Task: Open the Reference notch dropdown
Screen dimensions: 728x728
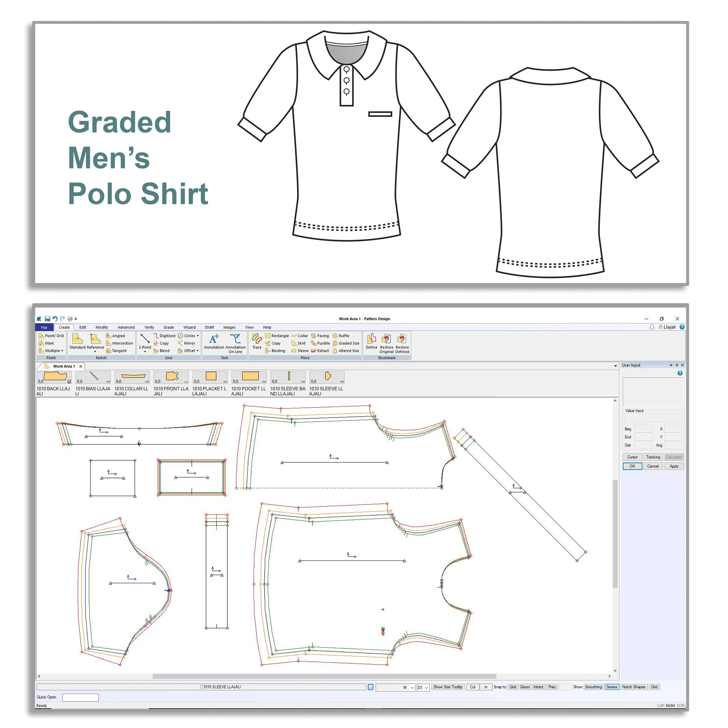Action: (x=95, y=352)
